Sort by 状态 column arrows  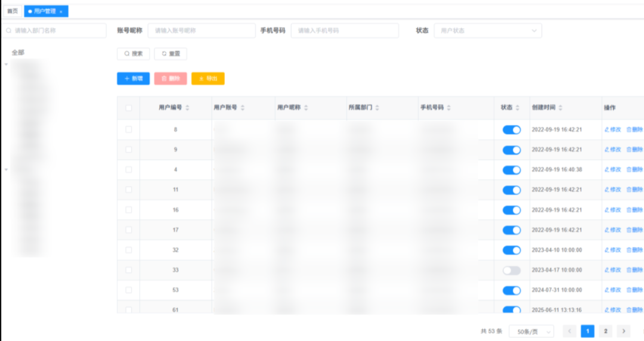pyautogui.click(x=518, y=108)
